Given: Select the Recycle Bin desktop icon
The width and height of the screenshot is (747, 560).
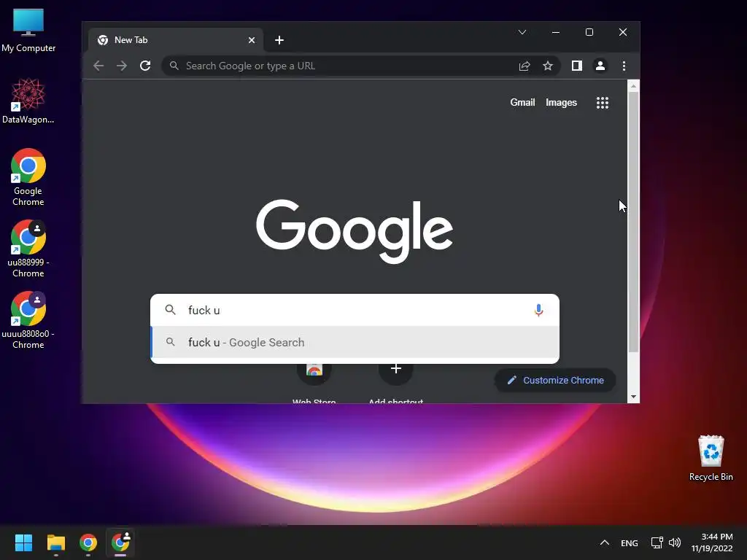Looking at the screenshot, I should [x=711, y=458].
